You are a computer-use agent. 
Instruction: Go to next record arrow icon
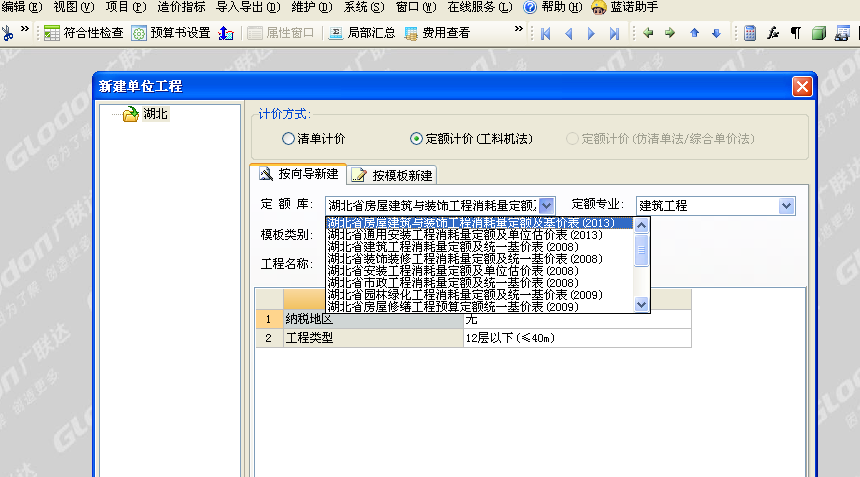coord(591,33)
